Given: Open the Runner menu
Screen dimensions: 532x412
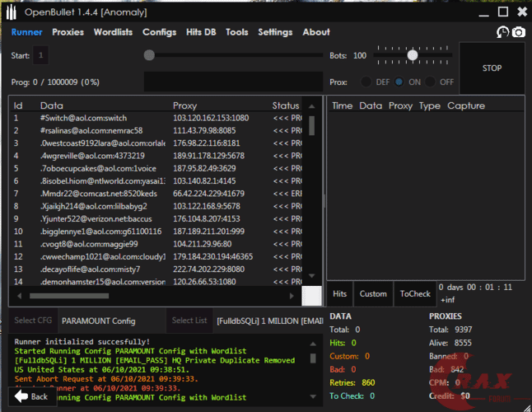Looking at the screenshot, I should click(x=27, y=32).
